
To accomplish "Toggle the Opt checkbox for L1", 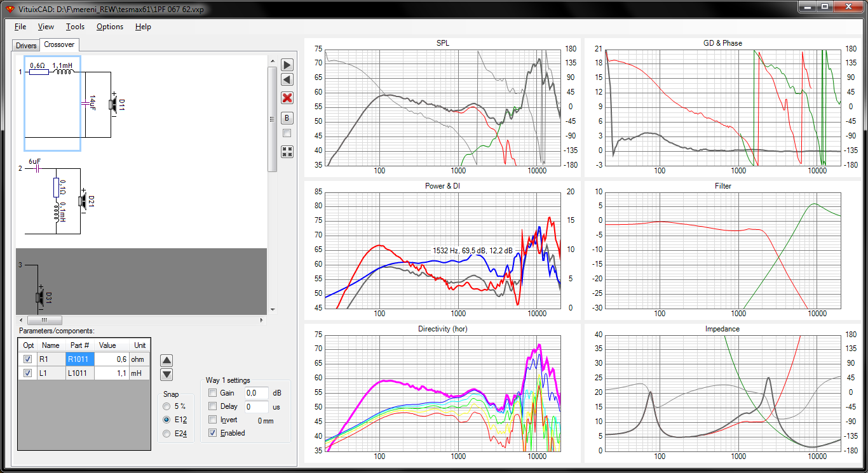I will [x=27, y=373].
